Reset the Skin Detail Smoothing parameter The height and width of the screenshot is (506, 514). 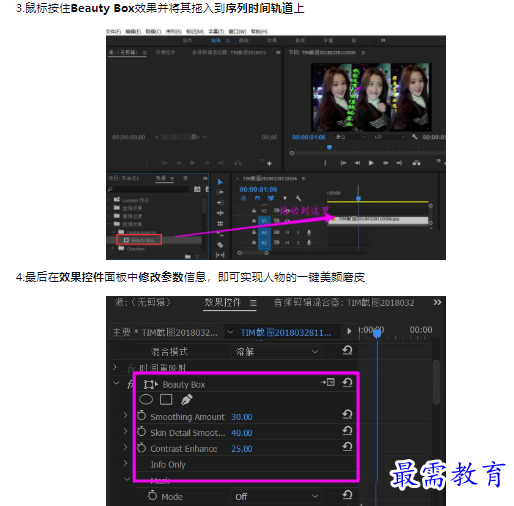(347, 430)
